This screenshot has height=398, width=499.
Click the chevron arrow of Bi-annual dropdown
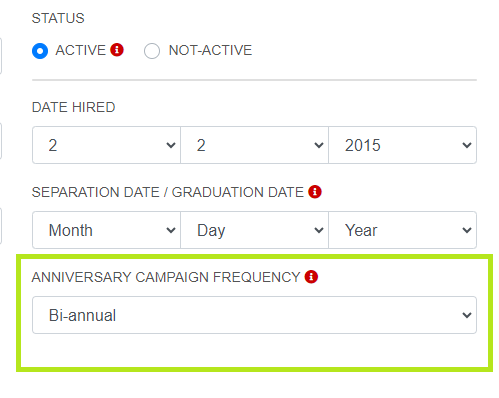[x=467, y=315]
